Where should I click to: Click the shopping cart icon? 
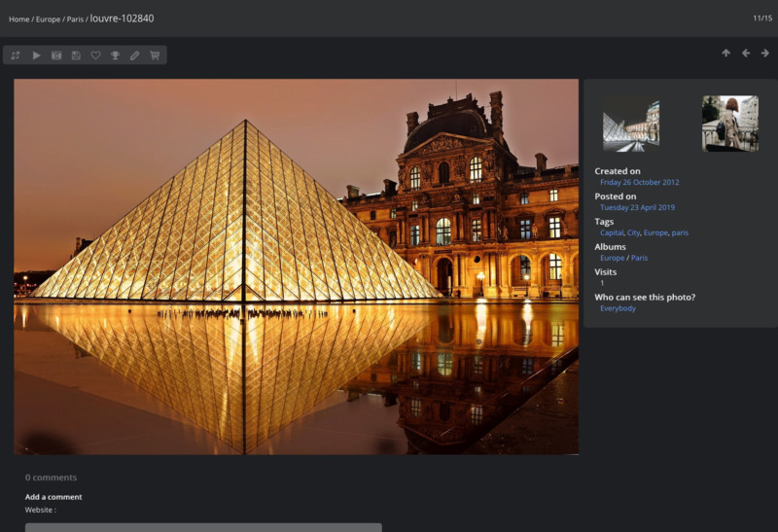tap(155, 55)
